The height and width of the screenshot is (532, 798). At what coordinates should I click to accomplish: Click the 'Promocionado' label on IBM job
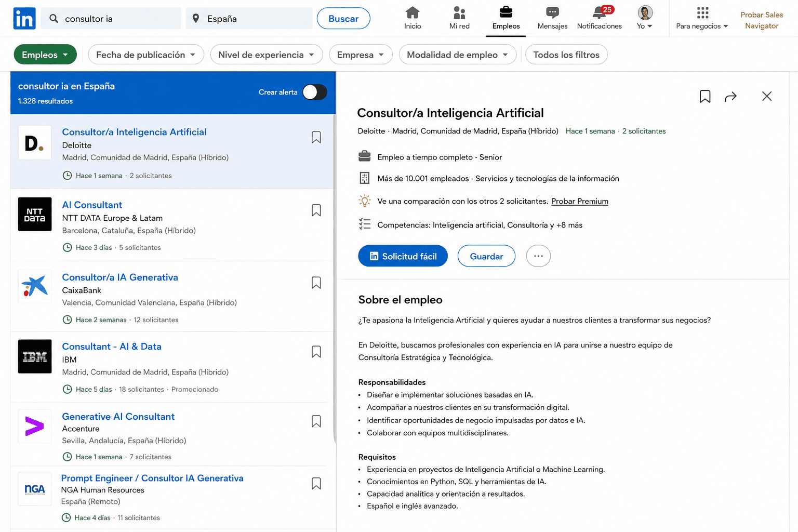click(195, 390)
